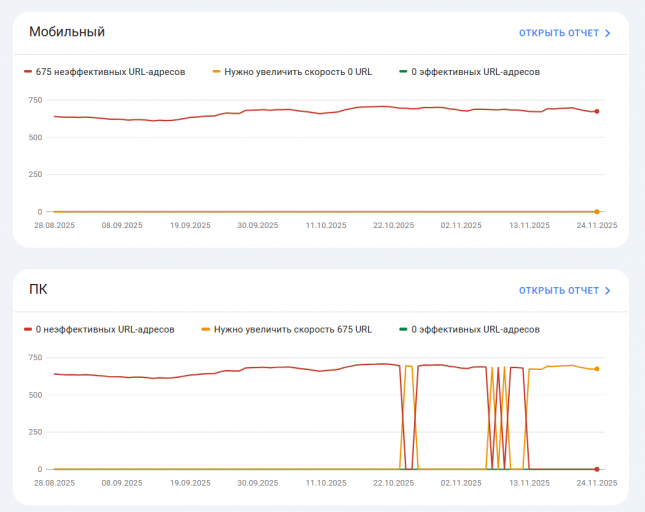The image size is (645, 512).
Task: Open the ПК report link
Action: (x=564, y=291)
